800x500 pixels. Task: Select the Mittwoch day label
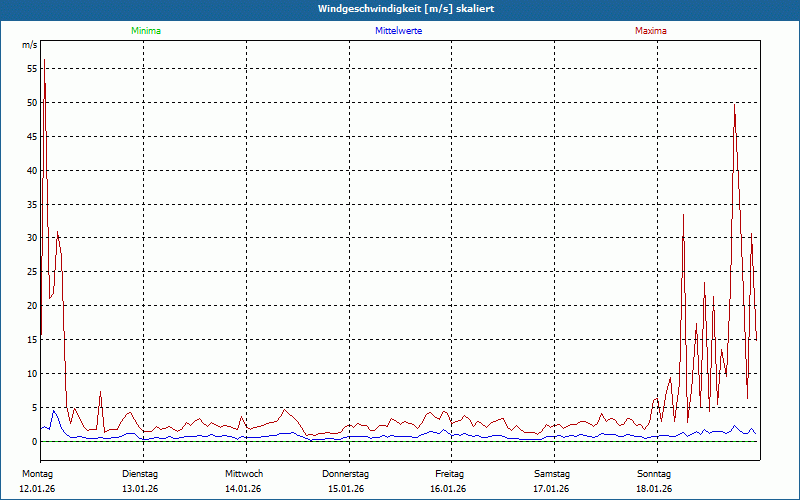click(244, 473)
